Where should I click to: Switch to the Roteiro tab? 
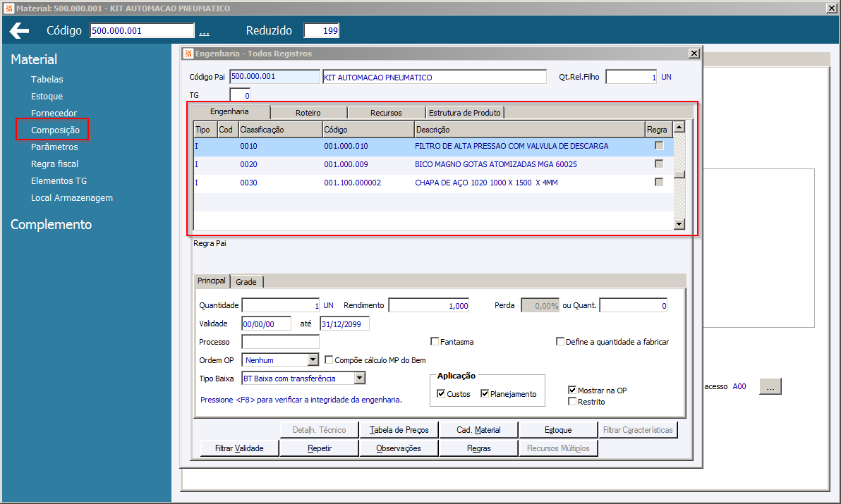tap(308, 113)
